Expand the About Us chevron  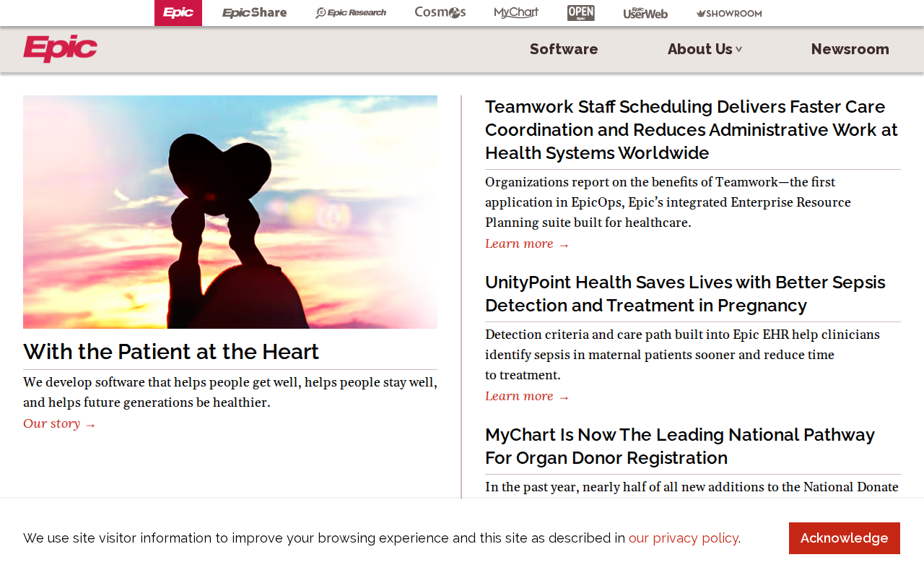(739, 49)
